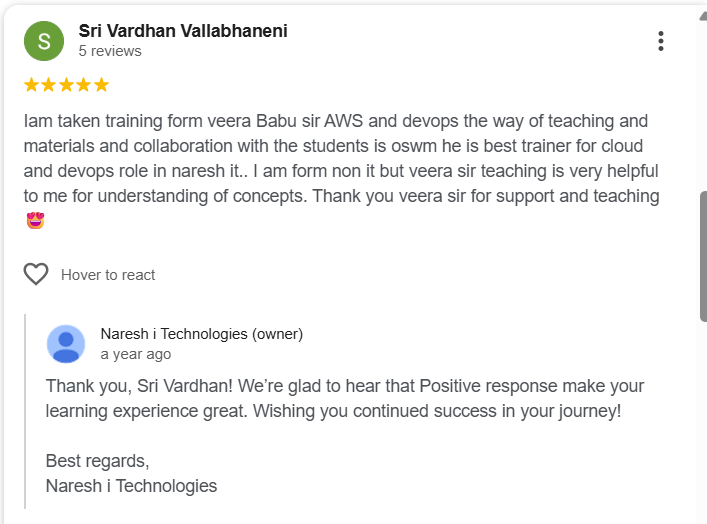
Task: Click the review text about AWS training
Action: 336,122
